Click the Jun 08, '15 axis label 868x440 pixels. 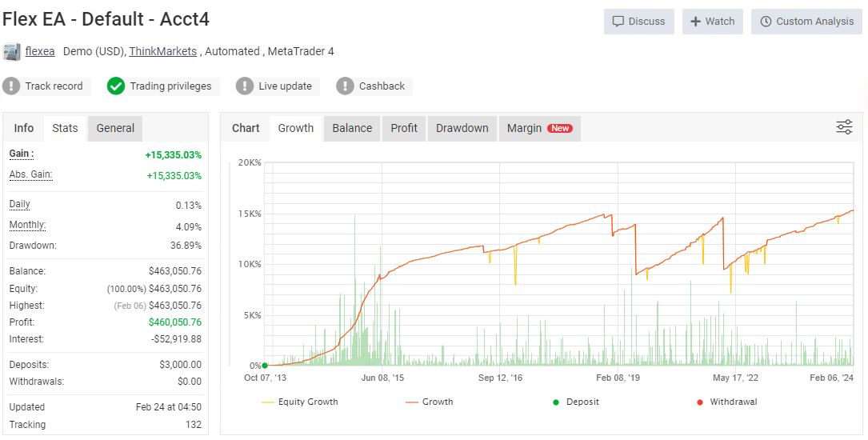[382, 378]
